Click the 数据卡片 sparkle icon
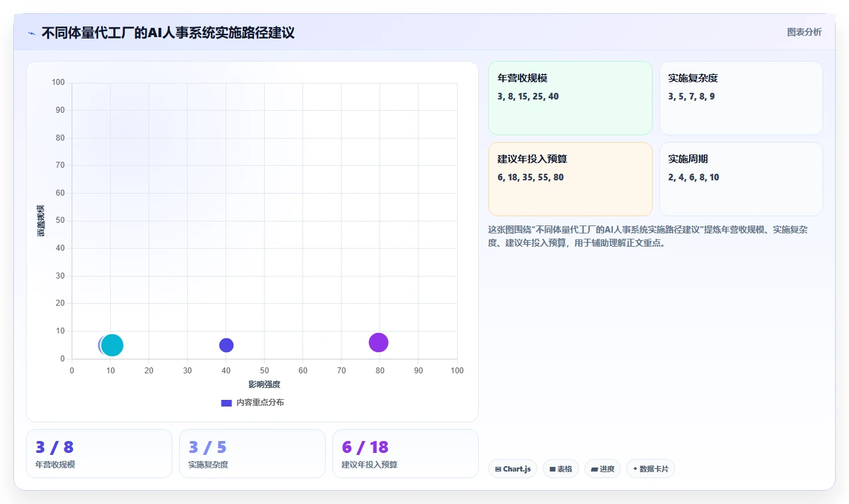The height and width of the screenshot is (504, 849). (x=635, y=469)
